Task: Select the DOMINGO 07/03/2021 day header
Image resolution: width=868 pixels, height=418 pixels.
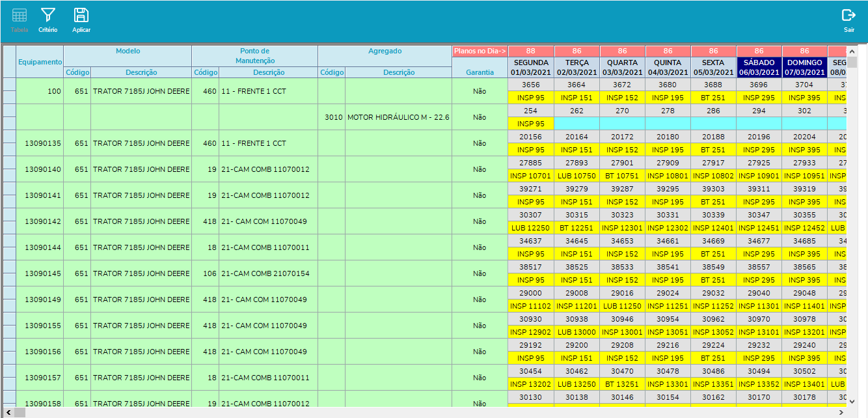Action: (x=804, y=67)
